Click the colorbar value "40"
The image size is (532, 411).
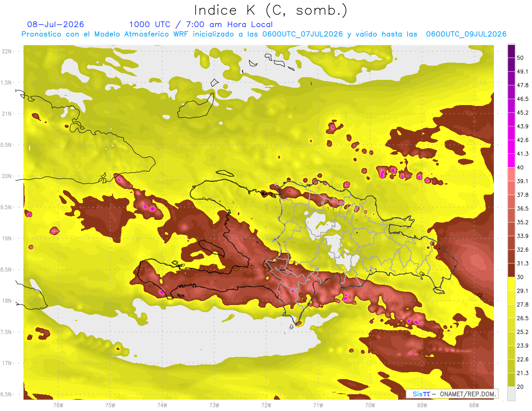point(520,168)
